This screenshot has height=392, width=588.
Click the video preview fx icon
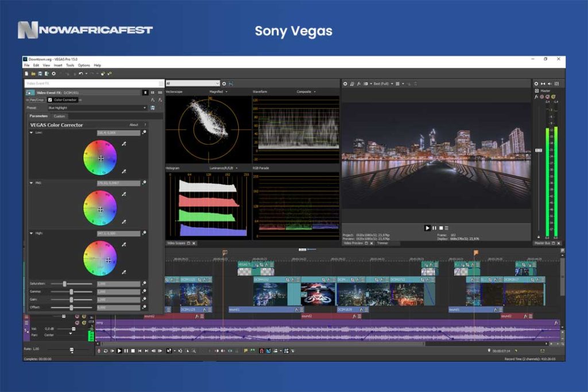tap(358, 84)
